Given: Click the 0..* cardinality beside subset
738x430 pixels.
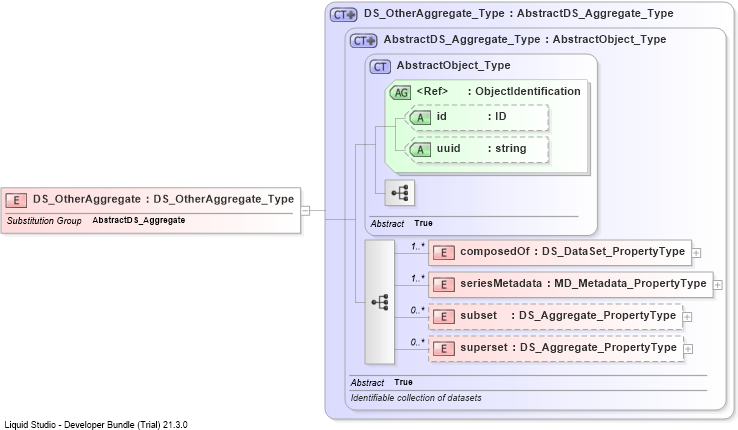Looking at the screenshot, I should coord(417,311).
